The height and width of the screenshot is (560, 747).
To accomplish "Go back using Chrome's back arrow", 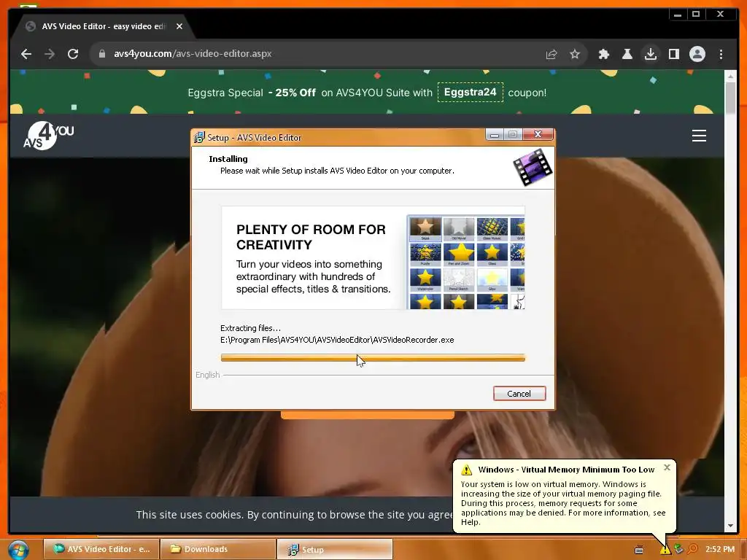I will 26,54.
